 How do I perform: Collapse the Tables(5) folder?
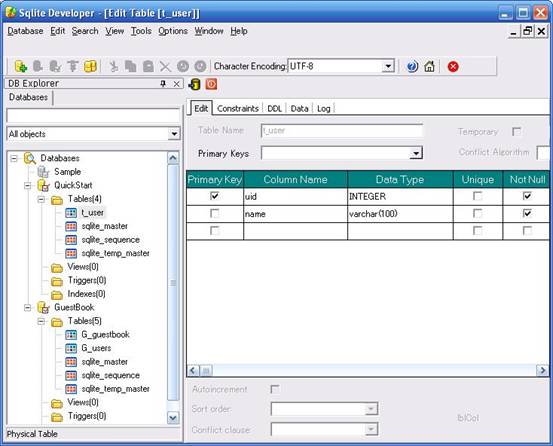(x=41, y=321)
